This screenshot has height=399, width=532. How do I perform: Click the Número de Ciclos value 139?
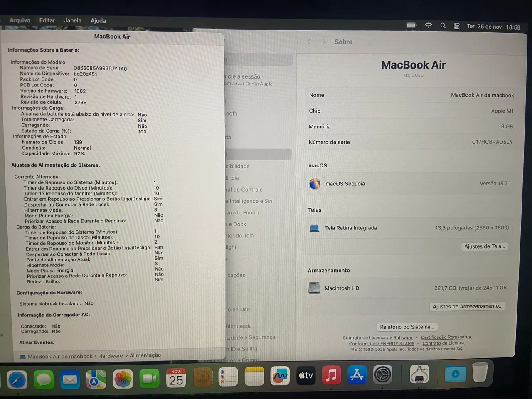pos(78,142)
